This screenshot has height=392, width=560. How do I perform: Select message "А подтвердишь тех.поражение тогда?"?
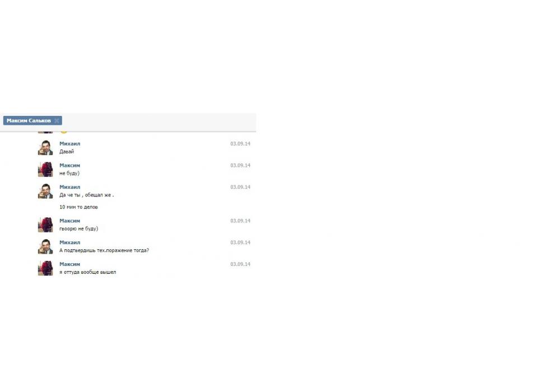104,250
